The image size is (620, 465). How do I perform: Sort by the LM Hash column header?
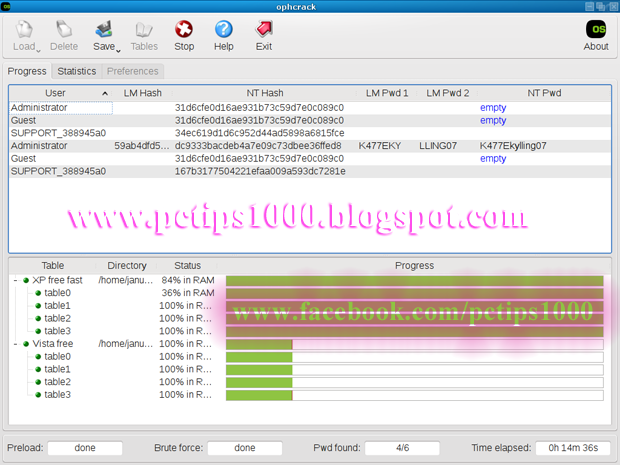(x=142, y=93)
